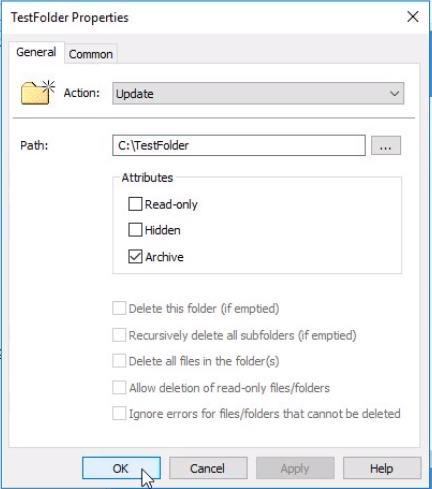Select the Update action combo box
Viewport: 432px width, 489px height.
point(258,94)
